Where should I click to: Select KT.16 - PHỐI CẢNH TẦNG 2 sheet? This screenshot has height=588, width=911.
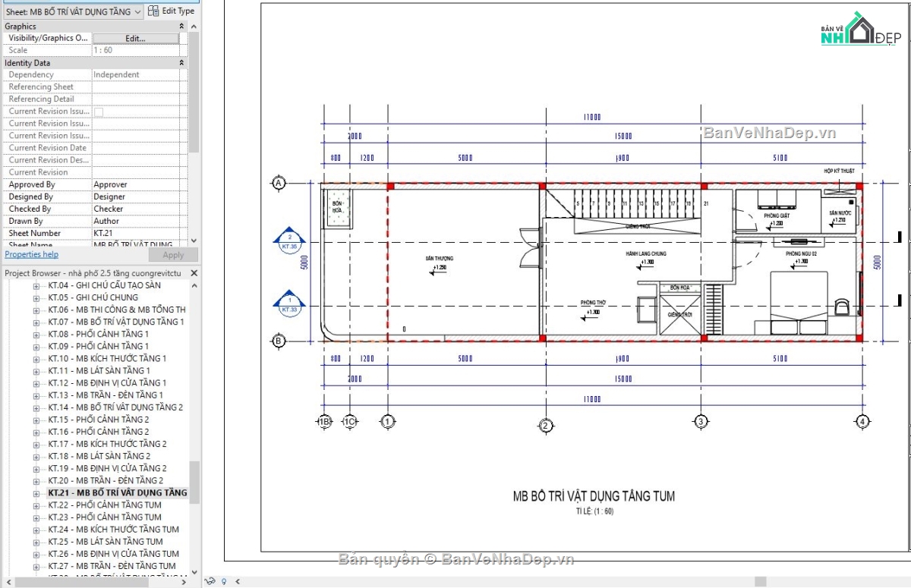pos(98,432)
